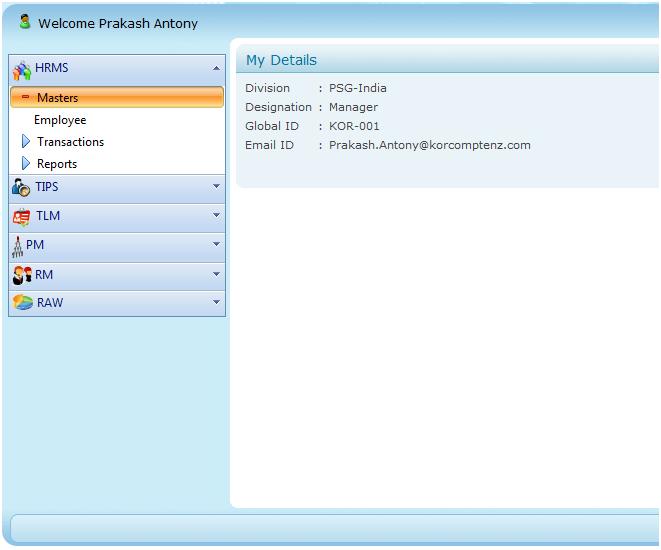Open the Reports menu item

coord(57,164)
